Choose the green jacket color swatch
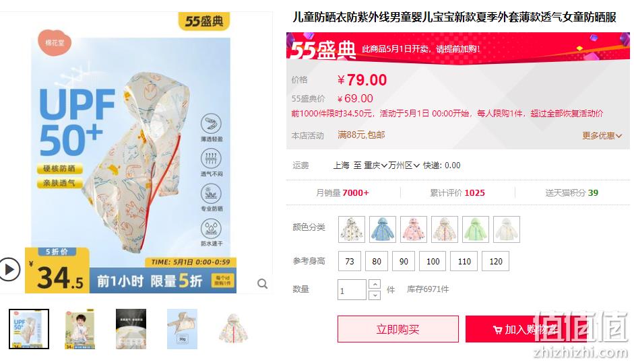The height and width of the screenshot is (364, 634). point(476,229)
